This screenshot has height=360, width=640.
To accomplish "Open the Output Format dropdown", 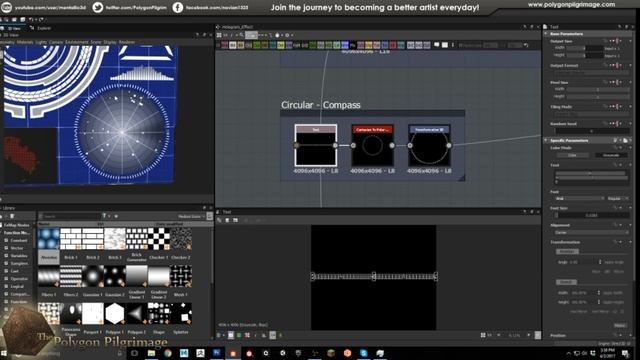I will 591,72.
